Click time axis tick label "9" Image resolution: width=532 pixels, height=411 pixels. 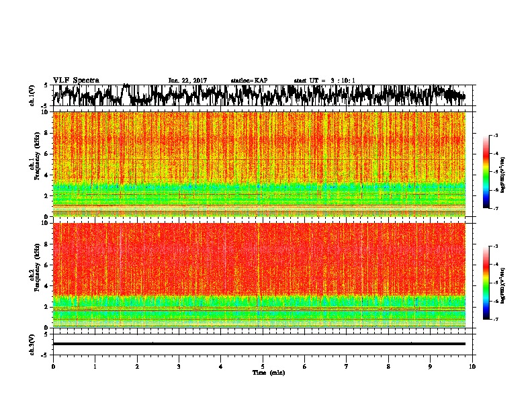[x=430, y=367]
